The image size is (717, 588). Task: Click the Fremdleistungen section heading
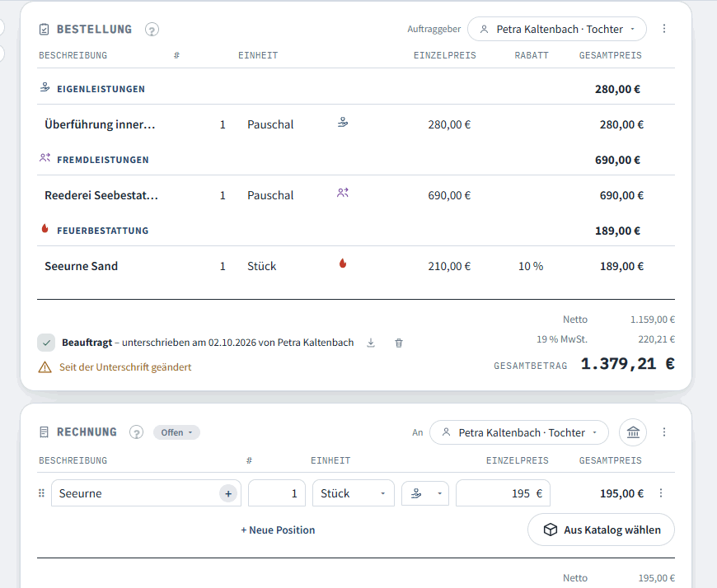103,160
